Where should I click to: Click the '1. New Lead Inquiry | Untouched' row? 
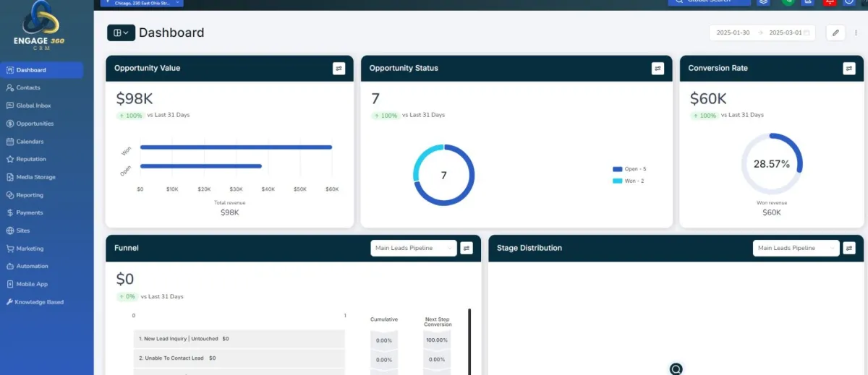click(x=239, y=338)
